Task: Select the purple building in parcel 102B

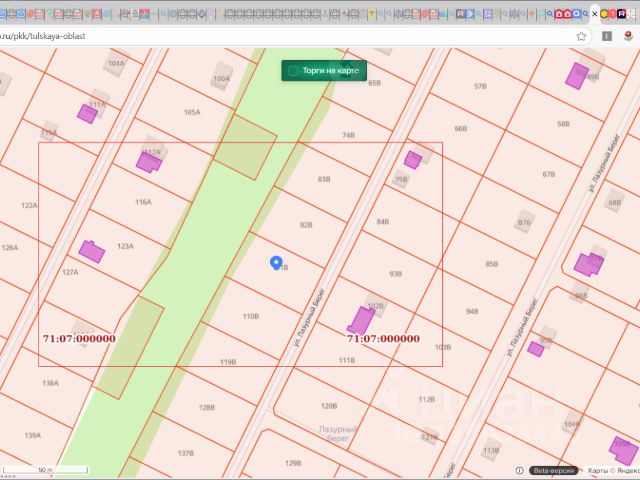Action: (361, 320)
